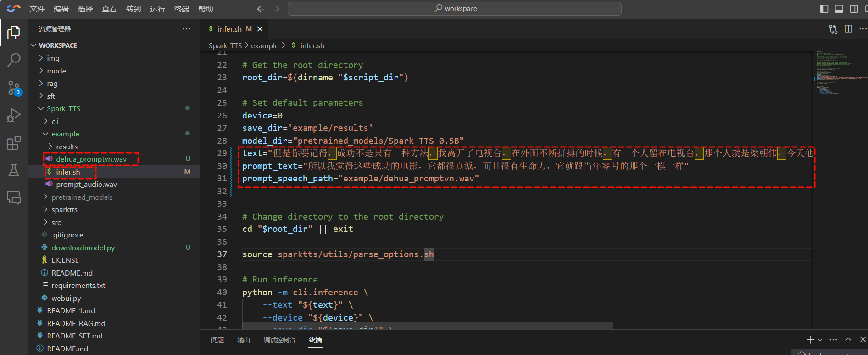868x355 pixels.
Task: Open changes compare icon in editor toolbar
Action: 834,29
